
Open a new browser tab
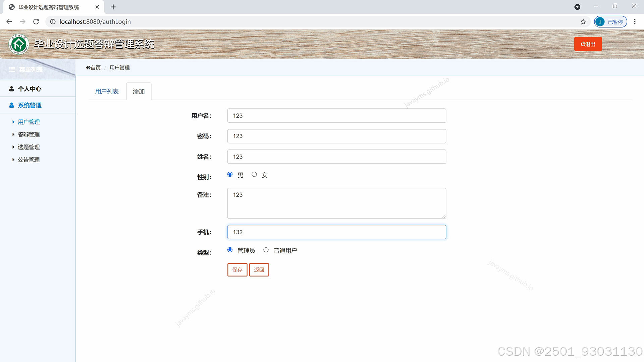(x=113, y=7)
